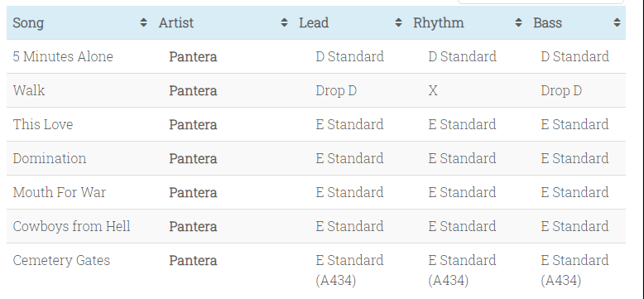Select the This Love song row
Screen dimensions: 644x299
click(316, 124)
